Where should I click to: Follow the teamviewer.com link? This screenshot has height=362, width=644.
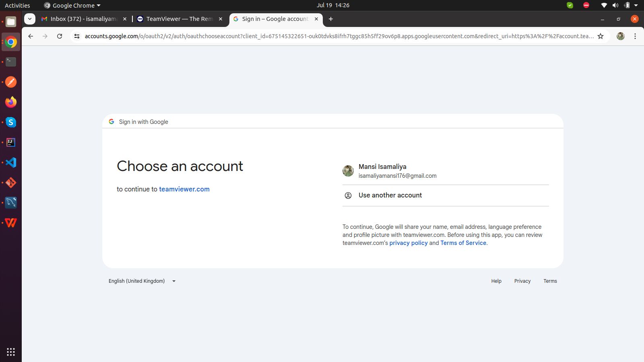[x=184, y=189]
